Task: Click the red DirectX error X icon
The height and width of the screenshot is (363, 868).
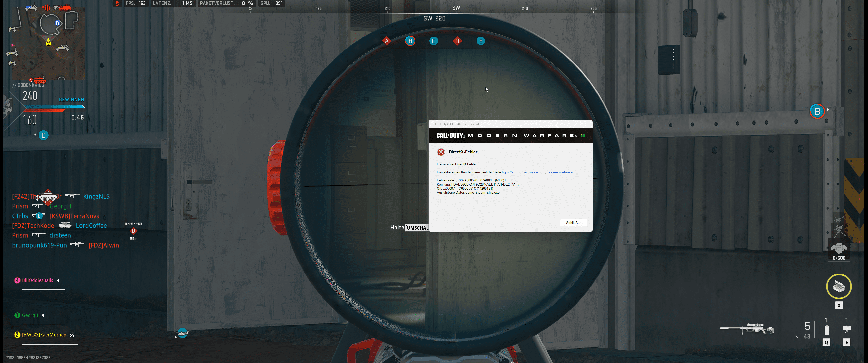Action: click(440, 152)
